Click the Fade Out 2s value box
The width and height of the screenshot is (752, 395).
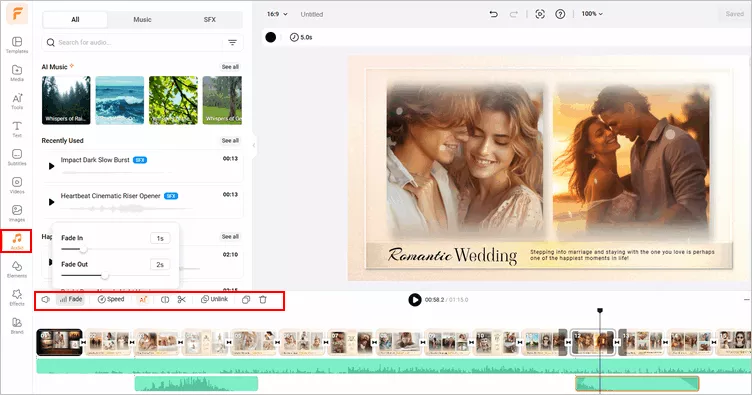tap(160, 265)
